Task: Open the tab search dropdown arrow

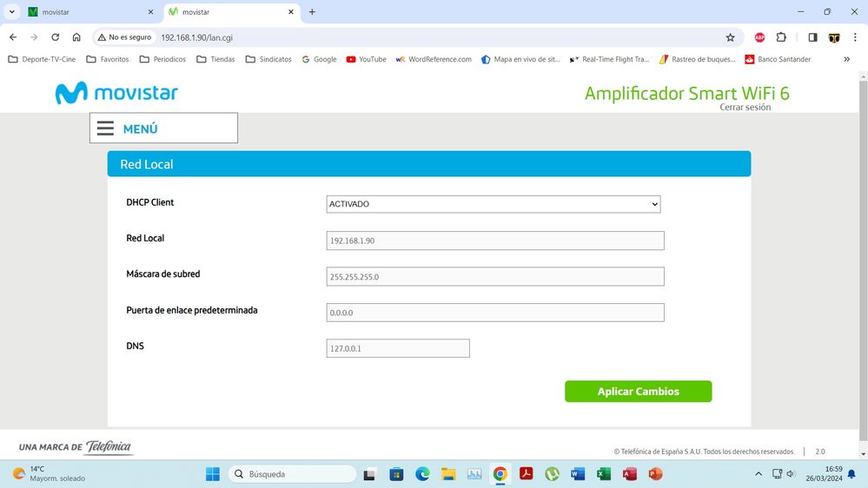Action: pos(12,12)
